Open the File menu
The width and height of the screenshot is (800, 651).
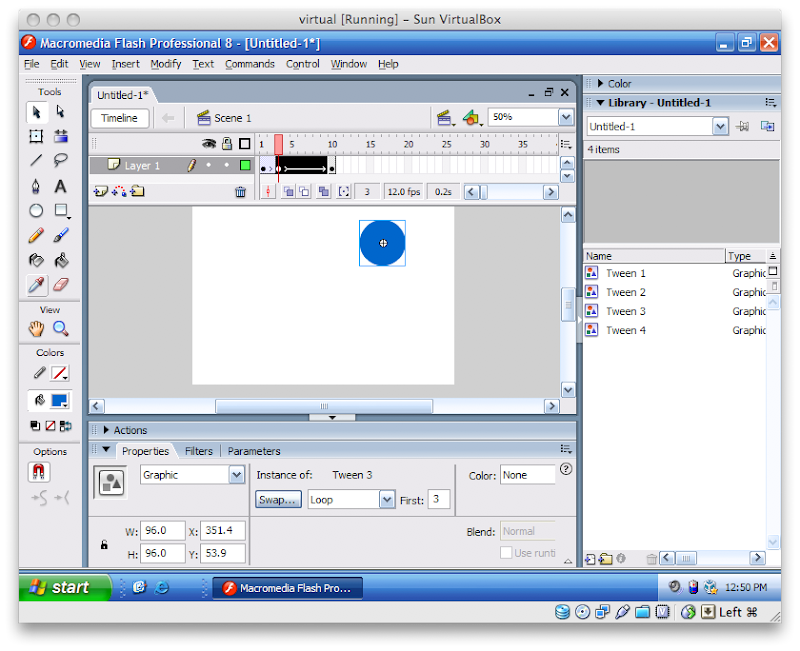pos(32,64)
